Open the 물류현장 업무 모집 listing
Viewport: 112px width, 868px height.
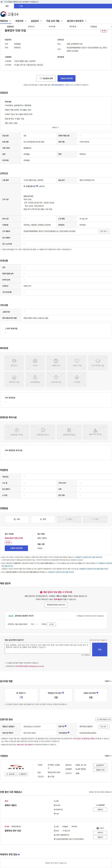pos(13,831)
